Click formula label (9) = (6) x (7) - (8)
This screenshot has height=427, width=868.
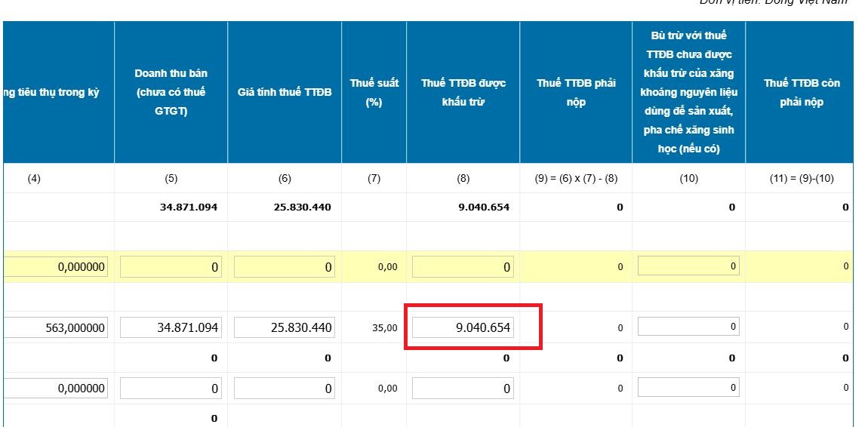click(576, 179)
